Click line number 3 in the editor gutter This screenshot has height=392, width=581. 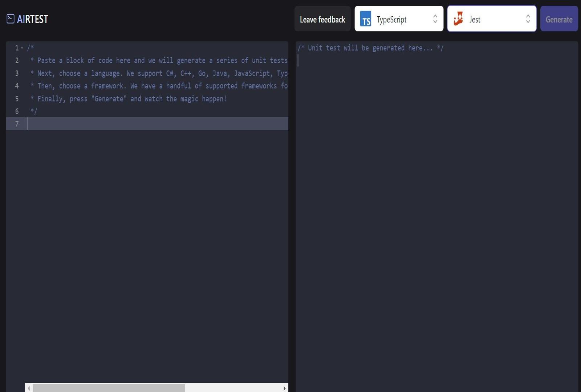click(17, 73)
